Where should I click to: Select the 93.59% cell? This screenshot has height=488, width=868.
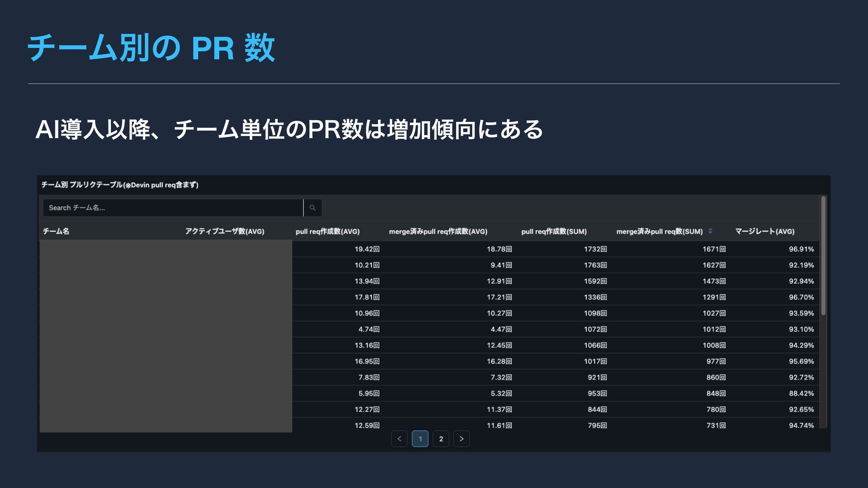[802, 313]
